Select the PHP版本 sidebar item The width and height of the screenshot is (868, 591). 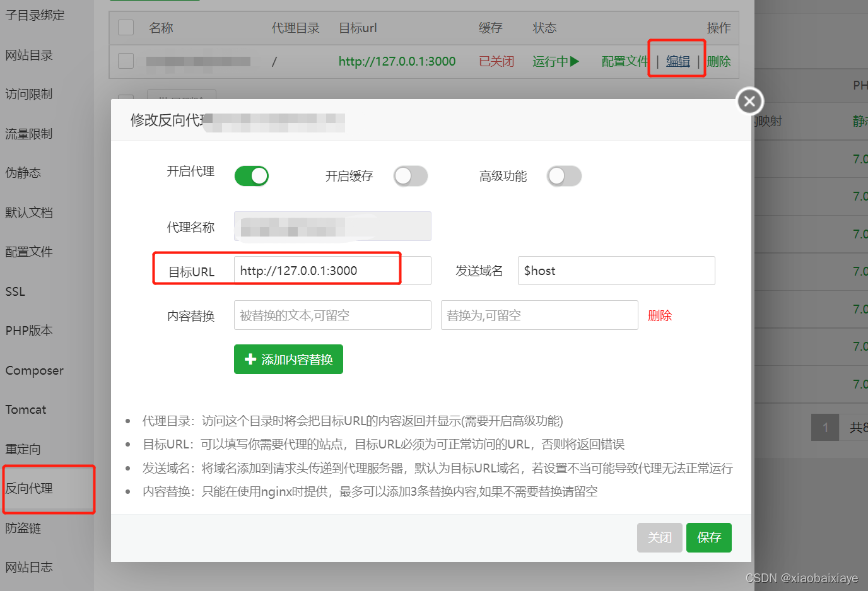(x=30, y=330)
